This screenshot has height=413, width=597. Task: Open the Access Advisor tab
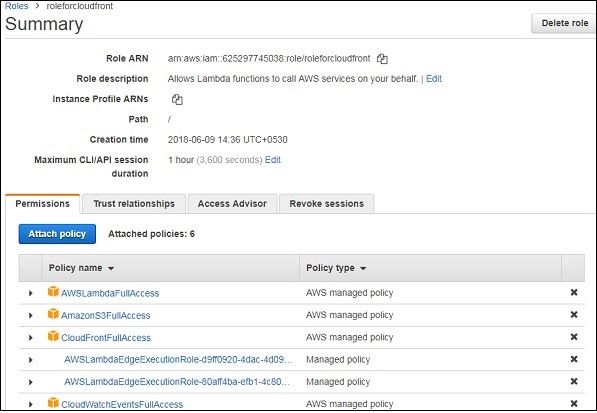[232, 204]
